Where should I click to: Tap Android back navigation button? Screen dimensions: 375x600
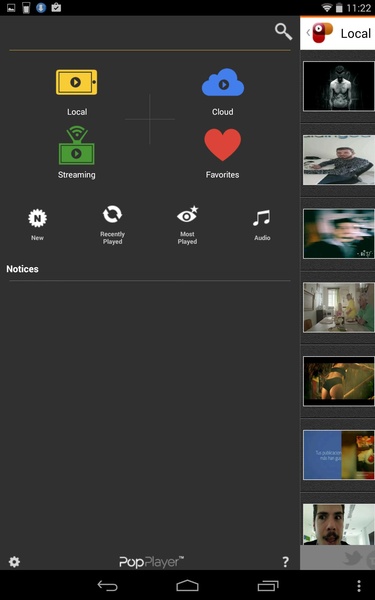(x=108, y=585)
